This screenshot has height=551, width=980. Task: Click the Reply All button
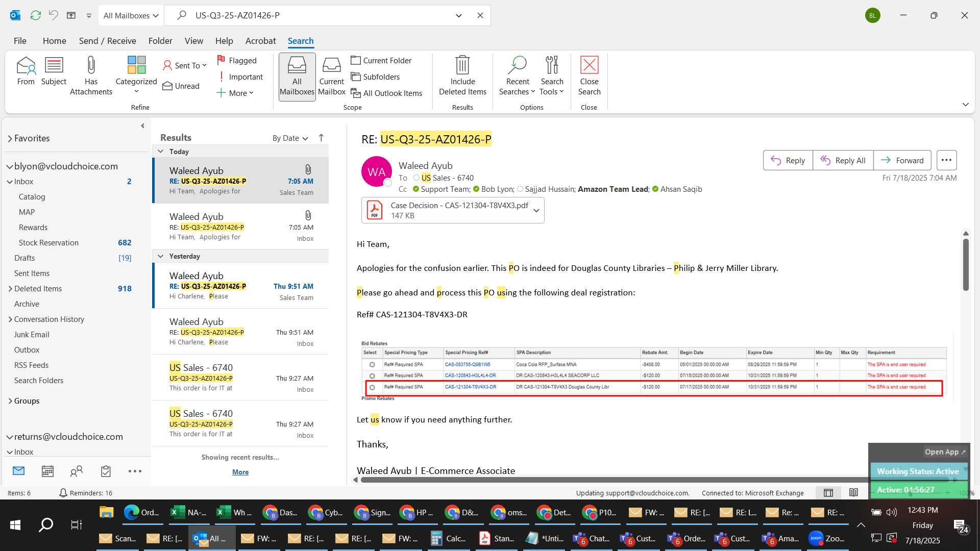[x=843, y=160]
